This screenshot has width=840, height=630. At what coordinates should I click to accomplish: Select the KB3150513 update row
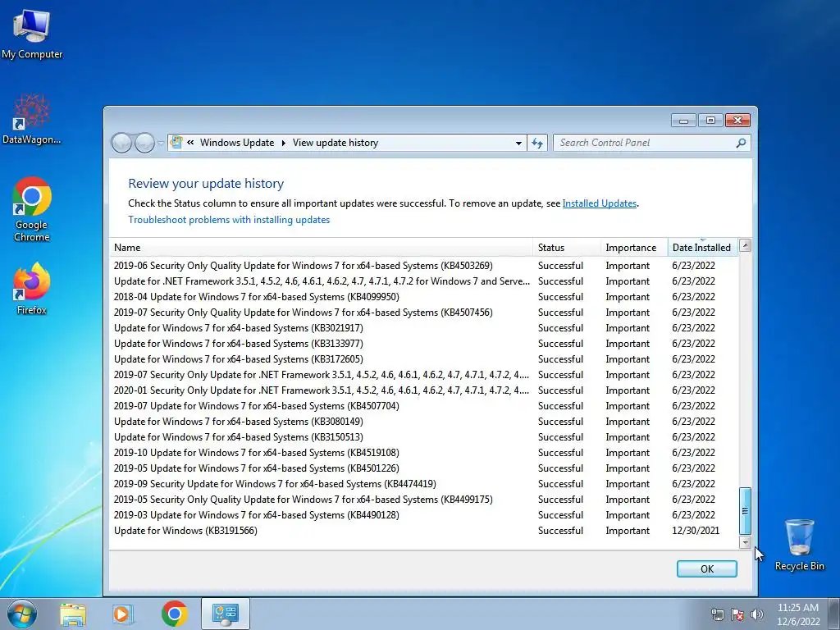(423, 437)
